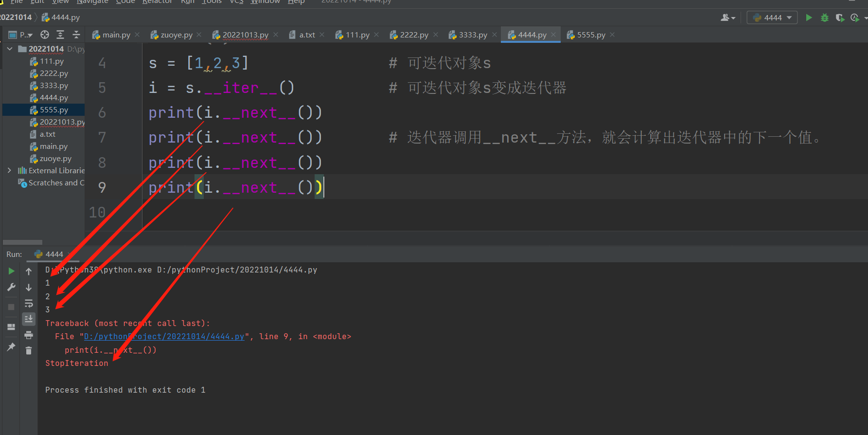The width and height of the screenshot is (868, 435).
Task: Close the 111.py tab
Action: [x=376, y=35]
